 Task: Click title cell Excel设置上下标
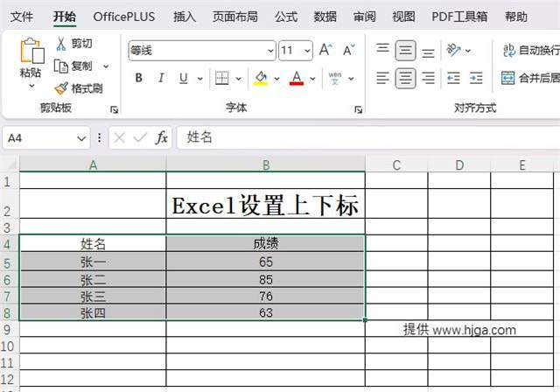[266, 204]
